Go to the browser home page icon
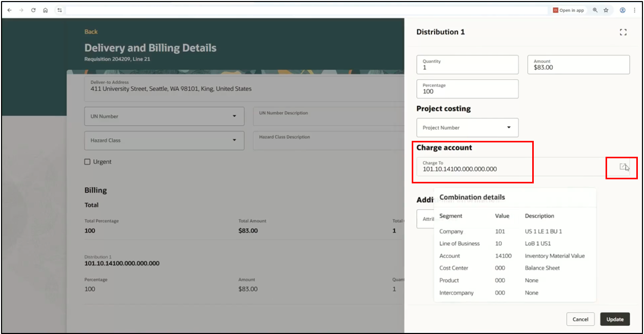644x334 pixels. click(45, 10)
